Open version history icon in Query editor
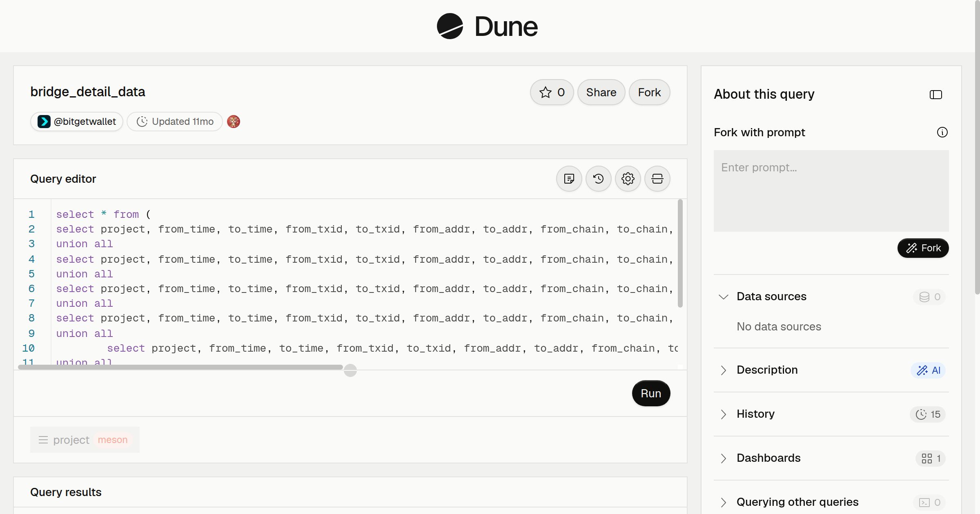This screenshot has width=980, height=514. click(598, 179)
